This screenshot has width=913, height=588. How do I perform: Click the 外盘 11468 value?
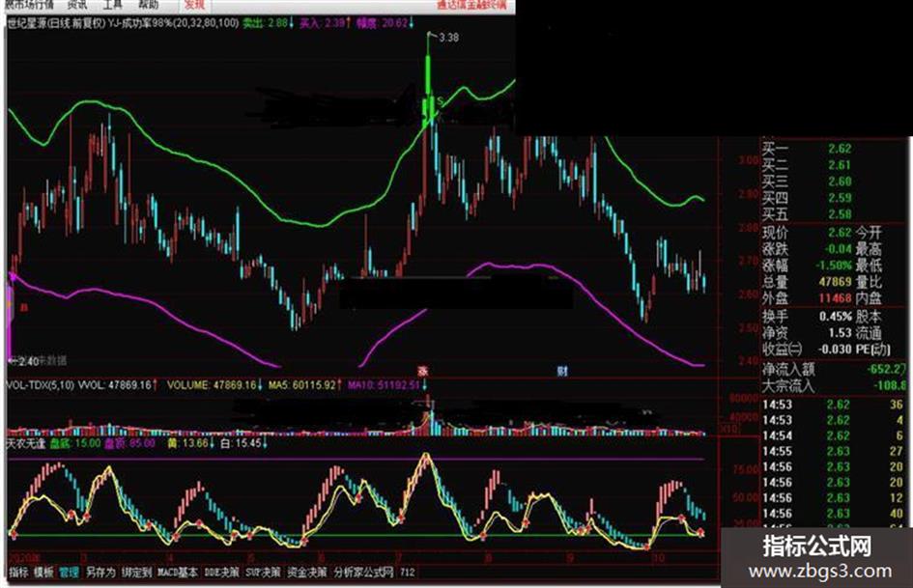[x=835, y=298]
